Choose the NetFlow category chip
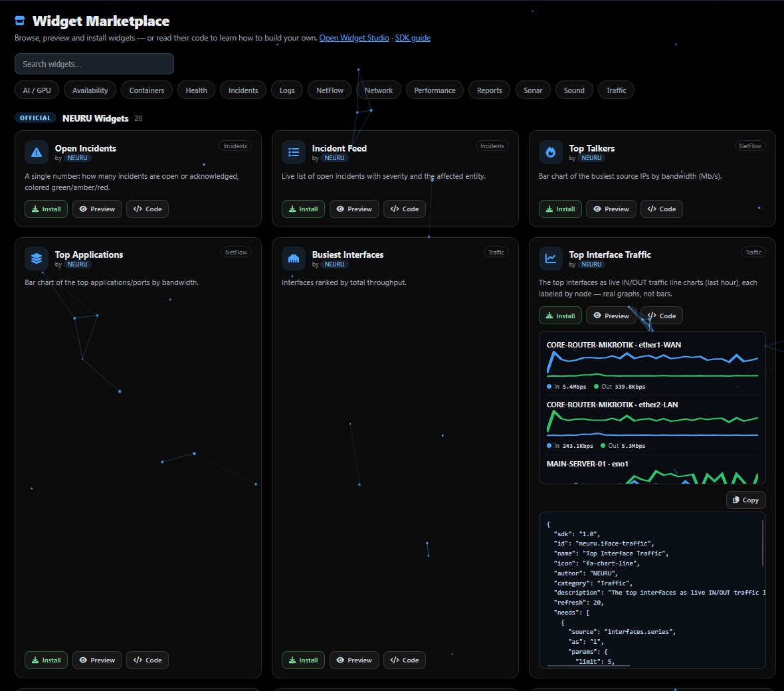784x691 pixels. [330, 90]
